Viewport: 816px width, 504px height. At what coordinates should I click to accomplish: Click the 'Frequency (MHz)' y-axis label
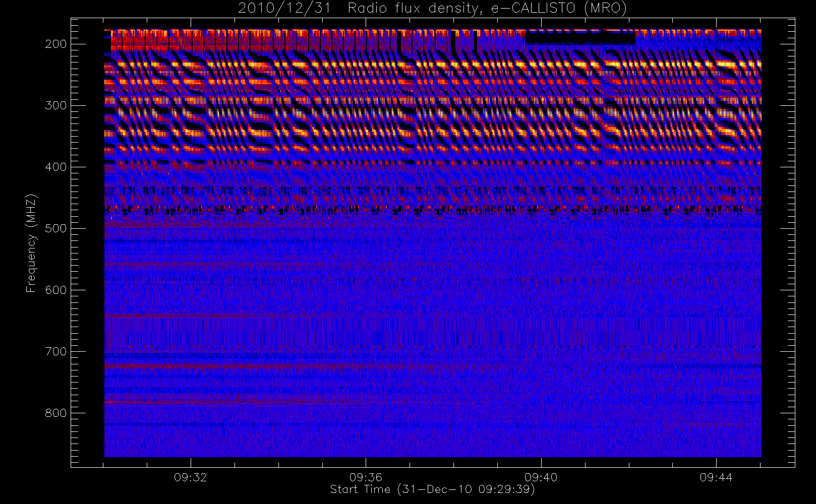click(x=31, y=243)
